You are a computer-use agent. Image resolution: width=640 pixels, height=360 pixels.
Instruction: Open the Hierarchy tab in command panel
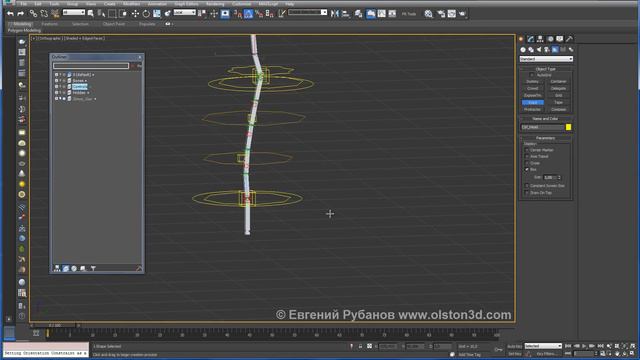(540, 39)
